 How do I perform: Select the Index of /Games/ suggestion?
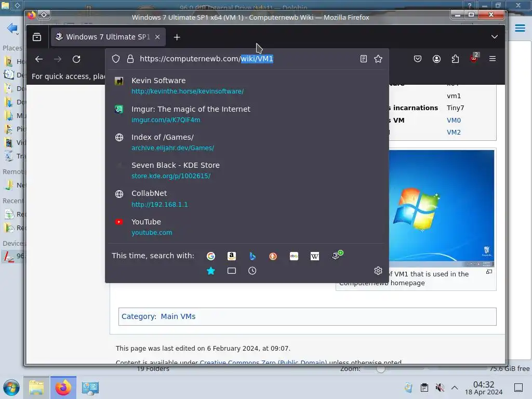click(247, 142)
